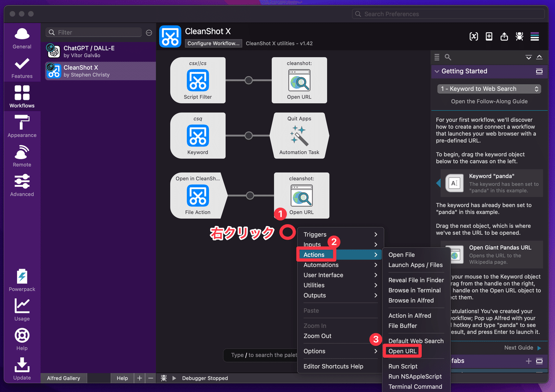Choose Open File in the submenu
Screen dimensions: 555x392
click(401, 255)
